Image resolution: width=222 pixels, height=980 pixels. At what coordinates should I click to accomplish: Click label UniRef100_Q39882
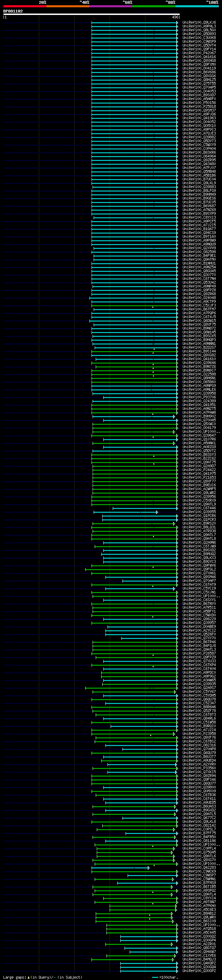click(x=199, y=137)
